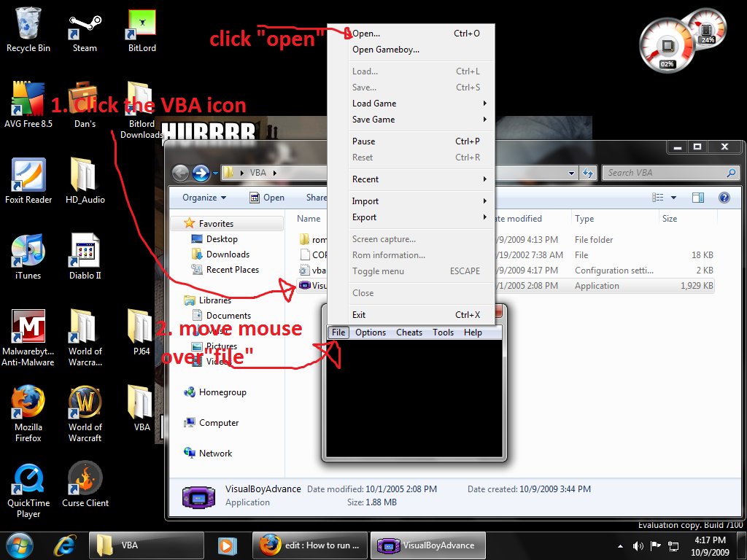Select the World of Warcra... folder icon

pos(85,337)
